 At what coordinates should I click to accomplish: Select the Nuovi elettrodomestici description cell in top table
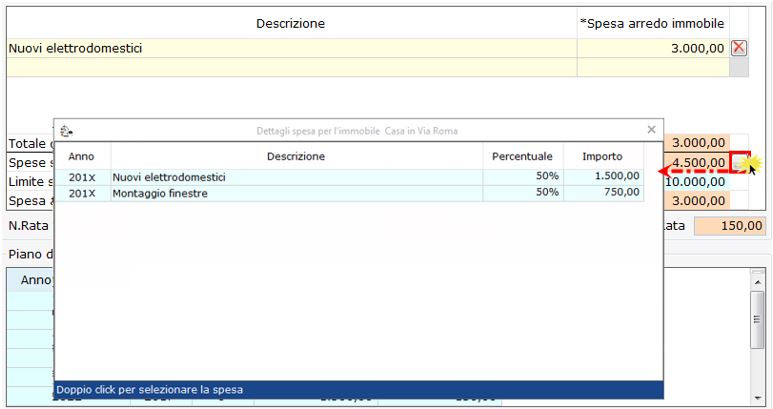(292, 48)
